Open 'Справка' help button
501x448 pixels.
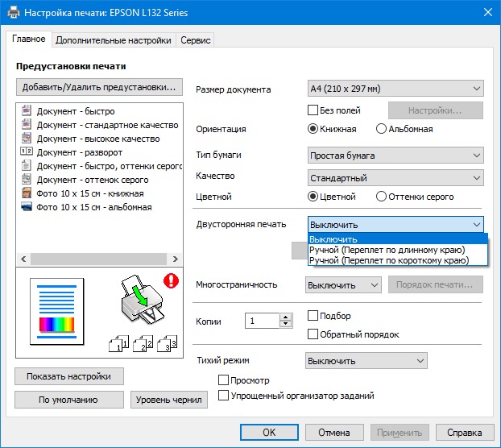tap(465, 433)
